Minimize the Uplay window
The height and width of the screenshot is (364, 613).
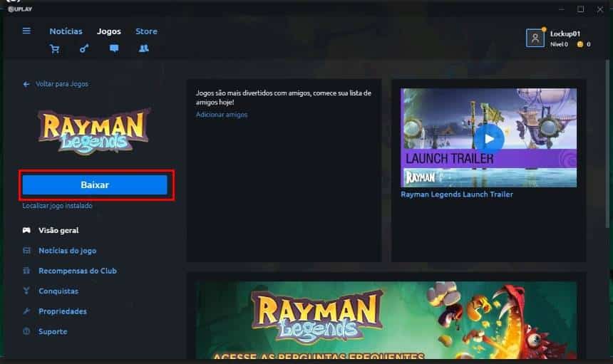[562, 9]
